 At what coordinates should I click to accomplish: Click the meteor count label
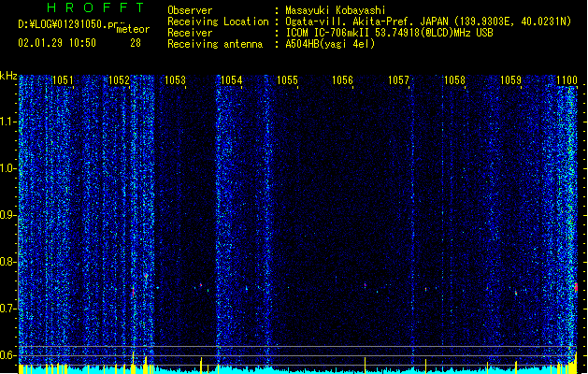[x=133, y=29]
